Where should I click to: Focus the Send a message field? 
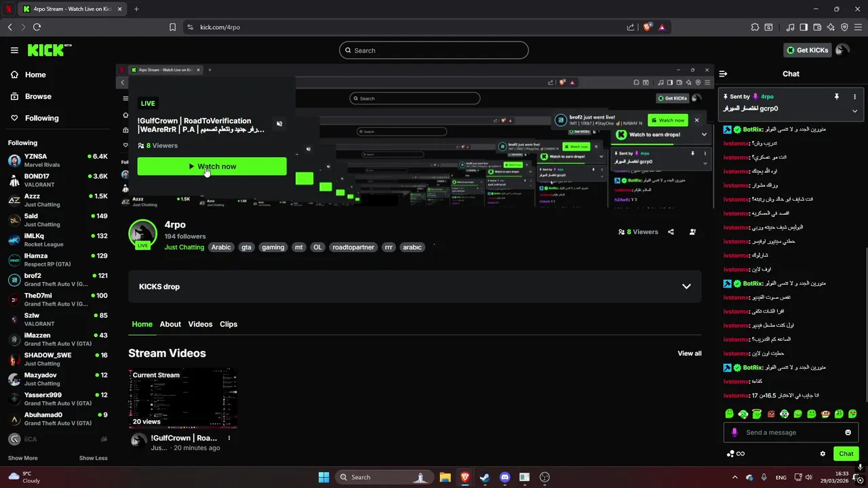tap(791, 432)
